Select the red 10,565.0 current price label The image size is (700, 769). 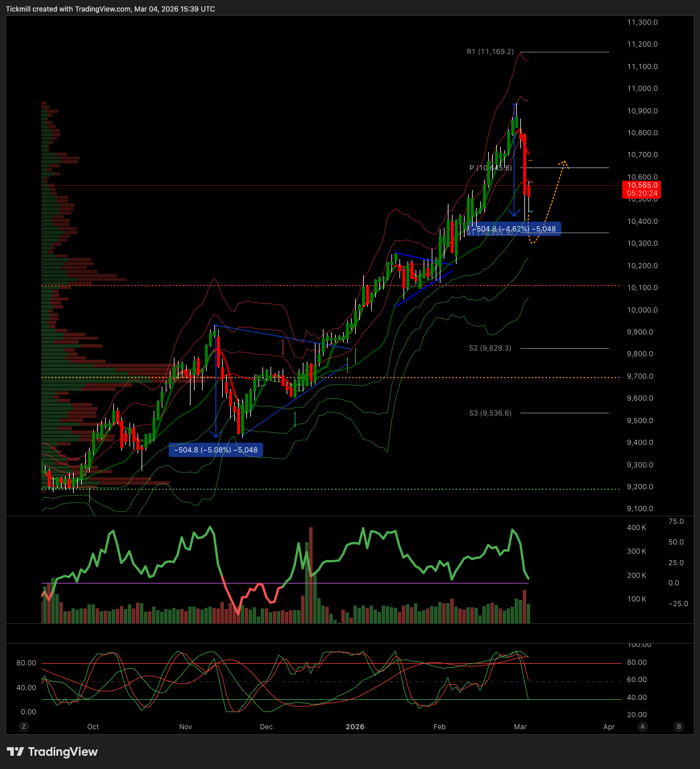point(642,185)
